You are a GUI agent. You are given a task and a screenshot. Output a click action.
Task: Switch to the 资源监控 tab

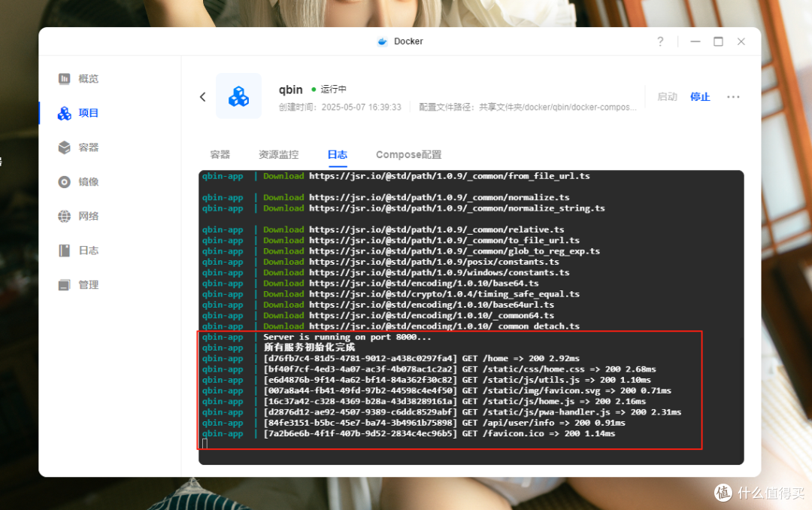point(279,154)
